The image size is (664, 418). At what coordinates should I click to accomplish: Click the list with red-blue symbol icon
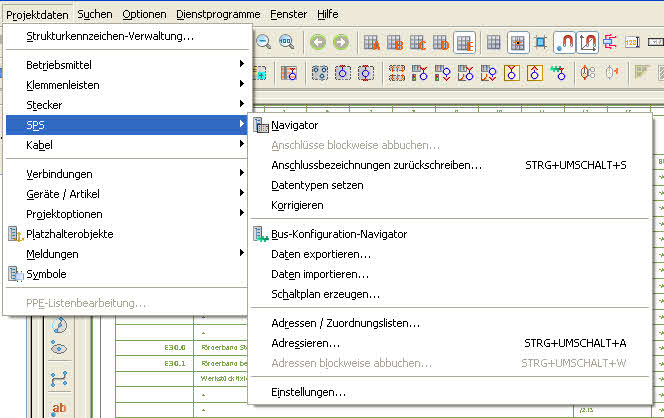pos(289,73)
